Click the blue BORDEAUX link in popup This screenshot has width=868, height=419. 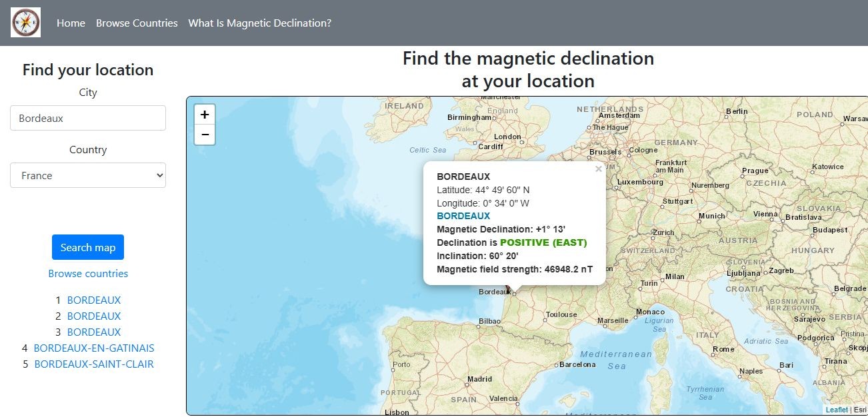(x=463, y=216)
